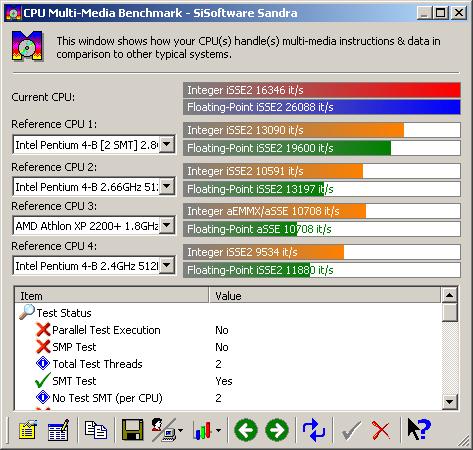Select the Test Status tree row
Viewport: 473px width, 450px height.
pos(228,313)
